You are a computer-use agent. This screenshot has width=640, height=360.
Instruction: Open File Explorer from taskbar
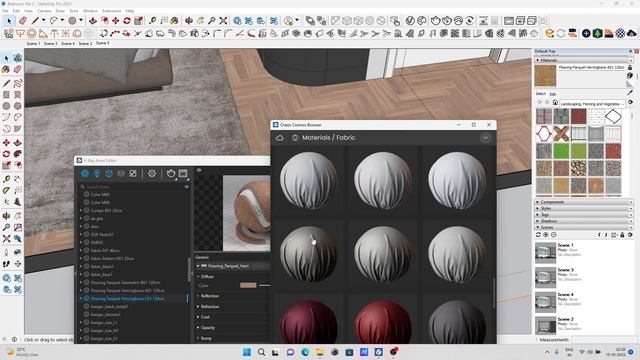click(x=320, y=352)
